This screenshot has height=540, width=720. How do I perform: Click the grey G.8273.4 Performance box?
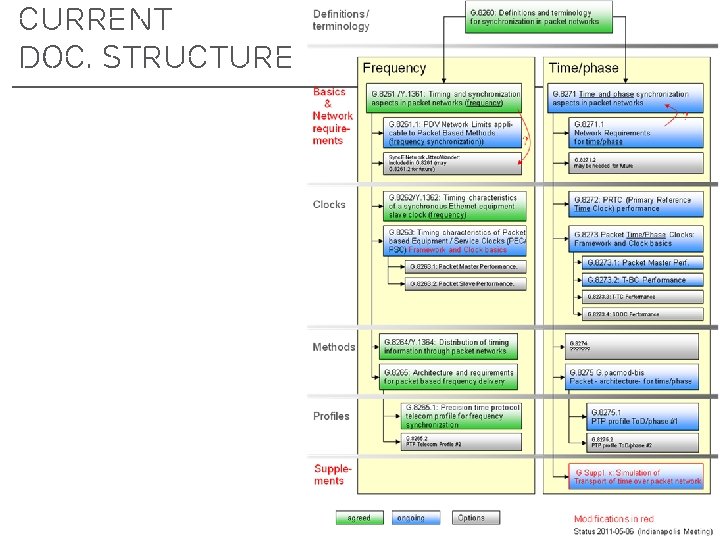point(642,314)
